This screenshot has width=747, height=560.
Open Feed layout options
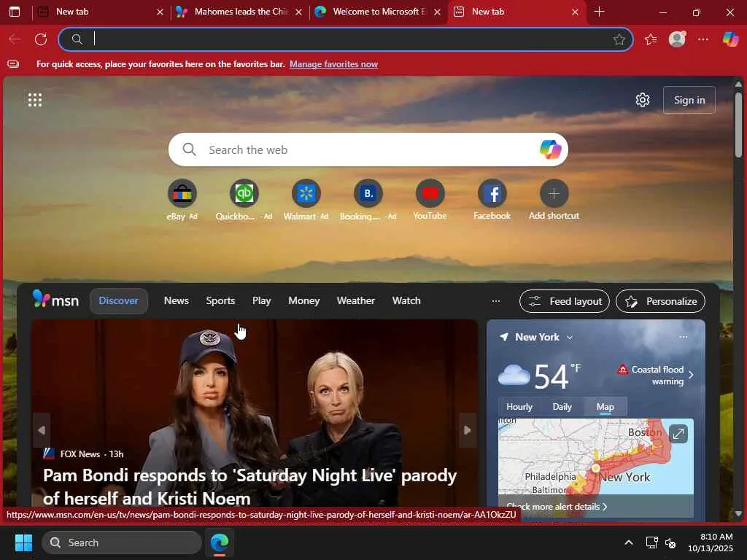pyautogui.click(x=565, y=301)
